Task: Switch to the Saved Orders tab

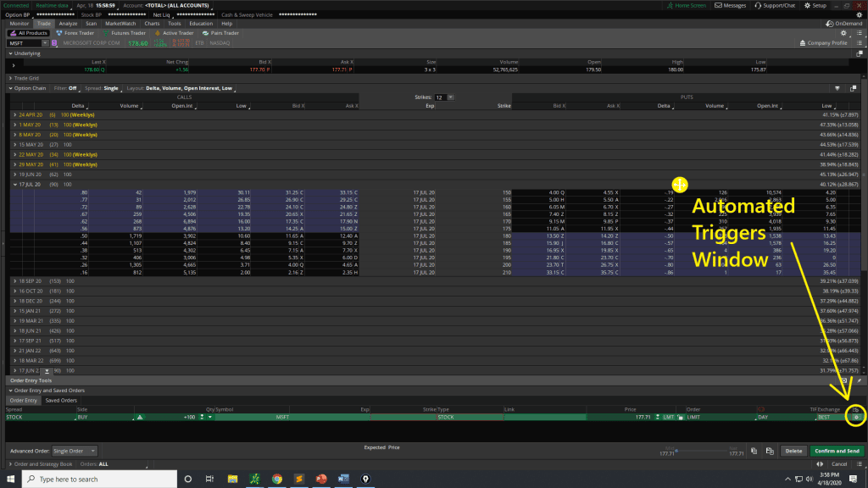Action: tap(62, 400)
